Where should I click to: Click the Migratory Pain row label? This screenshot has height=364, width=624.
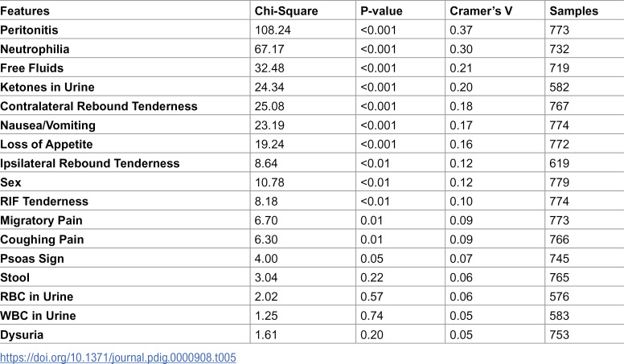(x=41, y=220)
